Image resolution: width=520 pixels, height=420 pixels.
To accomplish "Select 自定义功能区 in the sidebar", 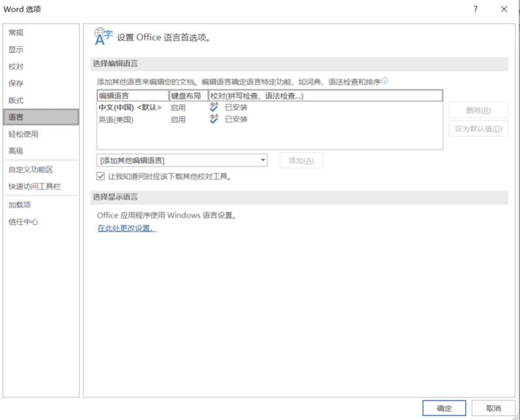I will (x=31, y=169).
